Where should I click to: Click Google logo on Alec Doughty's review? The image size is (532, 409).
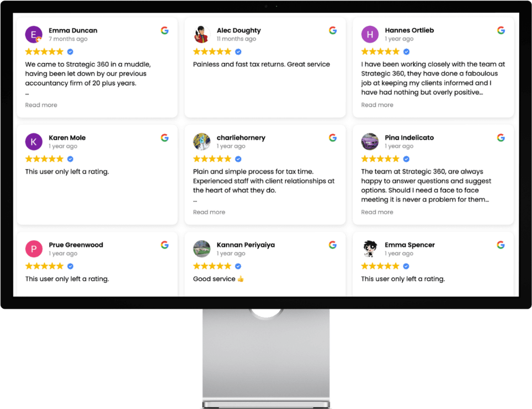[x=333, y=31]
